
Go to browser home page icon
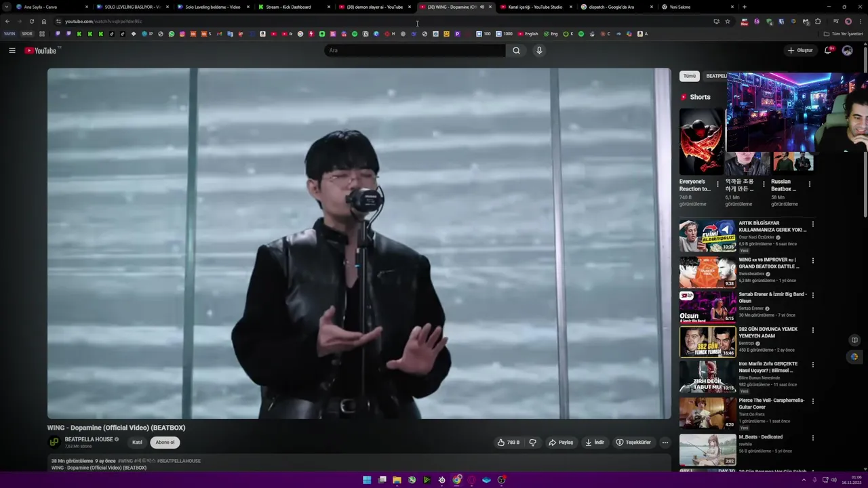coord(44,21)
